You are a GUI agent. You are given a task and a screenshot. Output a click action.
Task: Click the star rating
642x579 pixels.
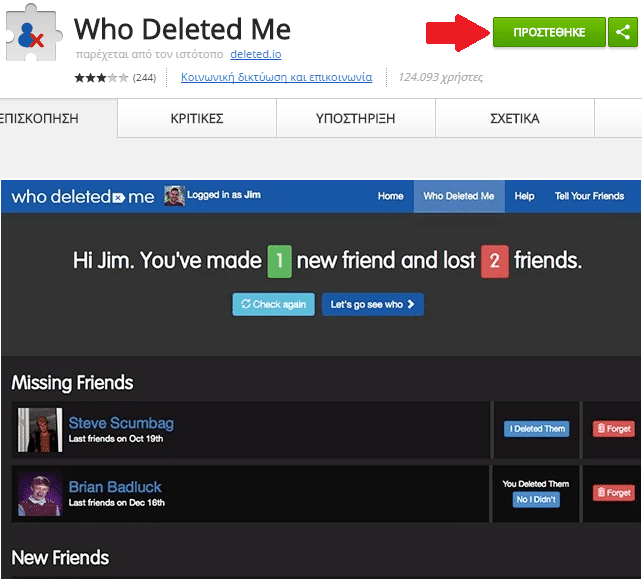[101, 77]
